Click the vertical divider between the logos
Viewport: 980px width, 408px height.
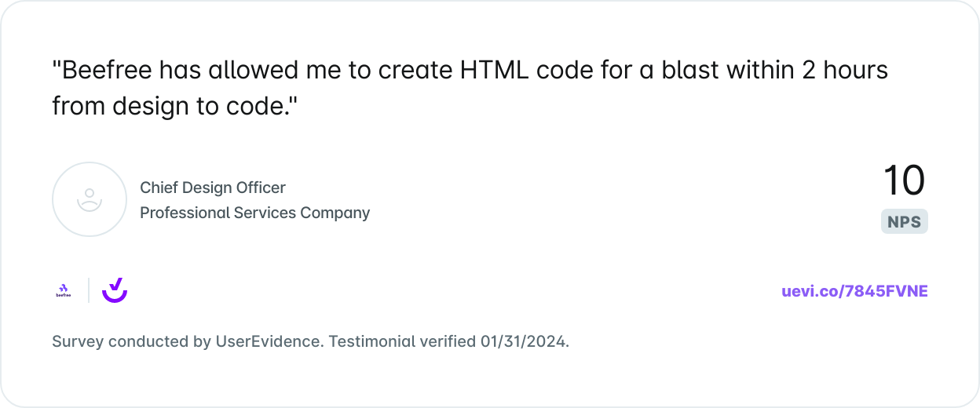(88, 290)
